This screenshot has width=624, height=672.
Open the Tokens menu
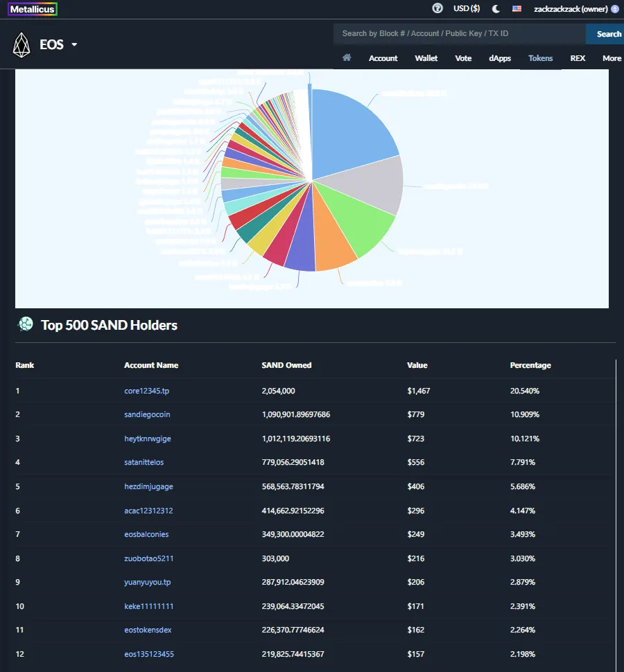(540, 58)
